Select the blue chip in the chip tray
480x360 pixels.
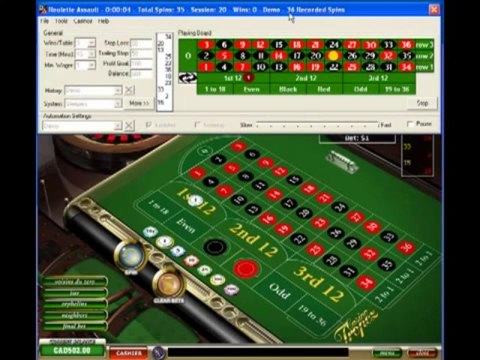pyautogui.click(x=178, y=251)
